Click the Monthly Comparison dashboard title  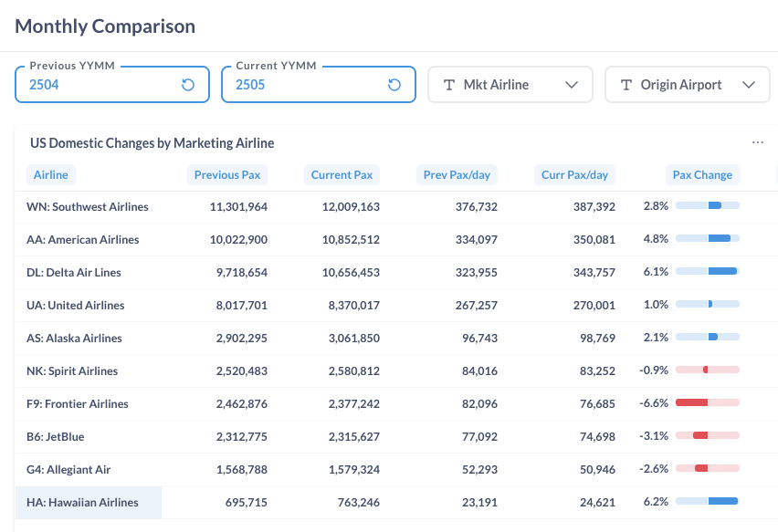click(105, 26)
